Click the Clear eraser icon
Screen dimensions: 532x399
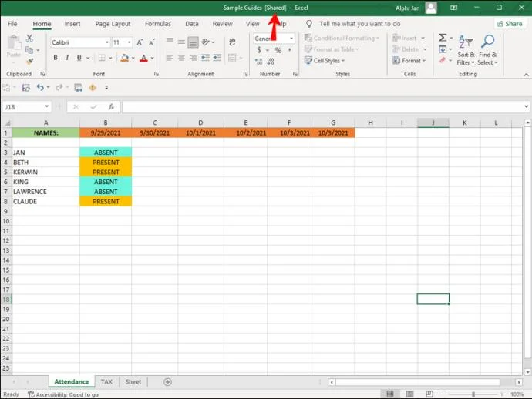pyautogui.click(x=443, y=60)
